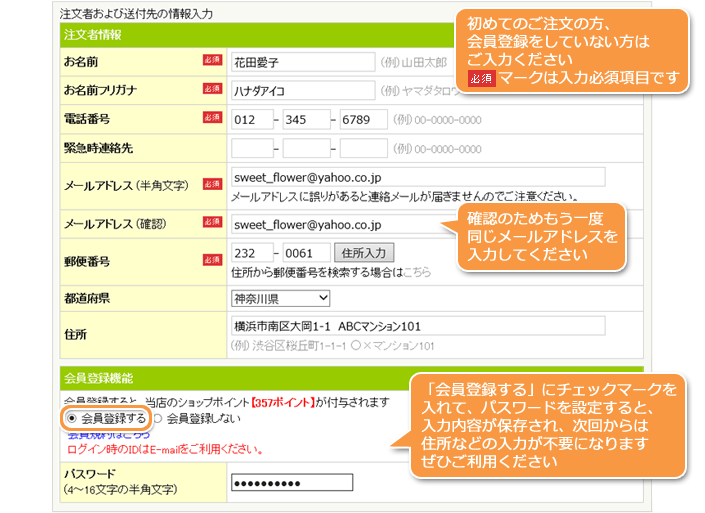The width and height of the screenshot is (705, 513).
Task: Click the 必須 badge beside お名前
Action: [212, 61]
